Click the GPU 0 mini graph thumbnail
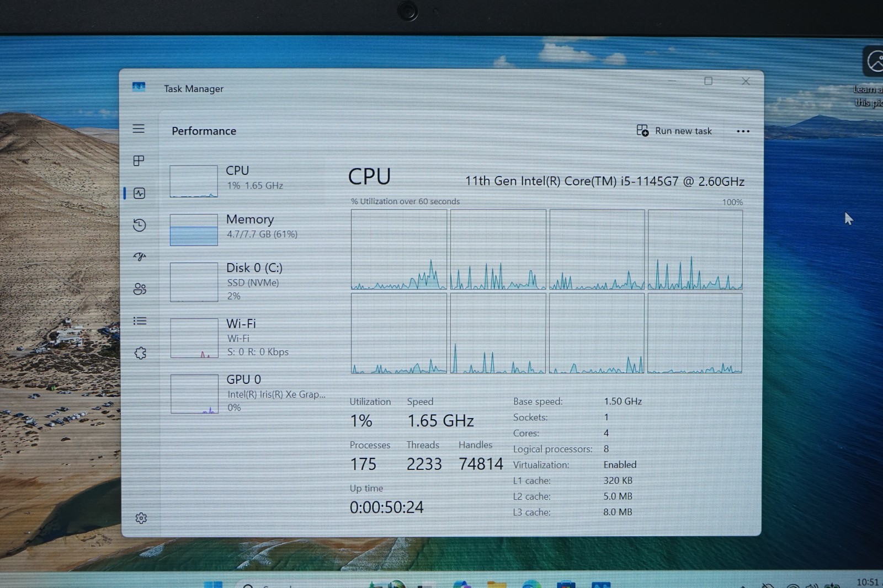 [x=195, y=394]
